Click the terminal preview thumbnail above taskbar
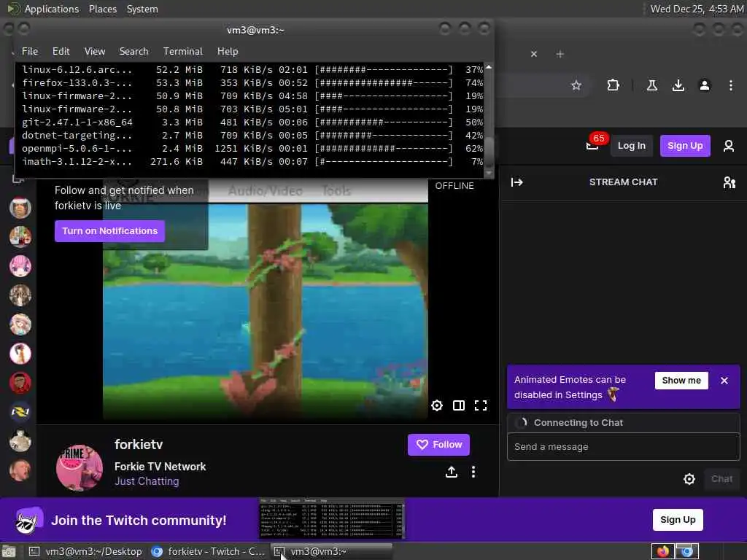The image size is (747, 560). (x=332, y=519)
